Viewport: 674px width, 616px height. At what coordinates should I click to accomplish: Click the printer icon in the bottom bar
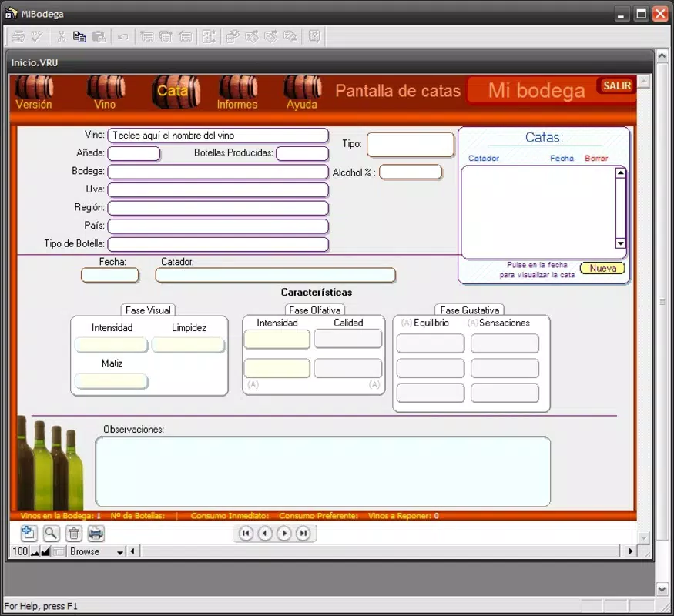tap(96, 534)
